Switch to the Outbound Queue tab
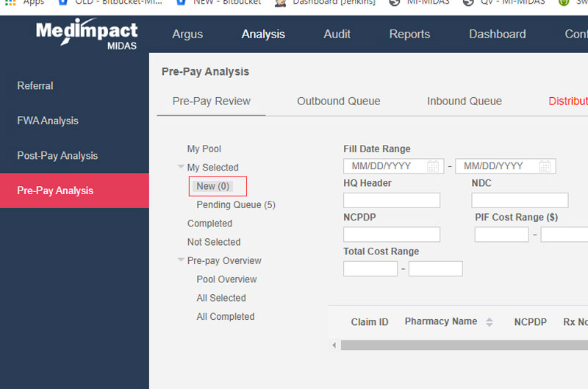Image resolution: width=588 pixels, height=389 pixels. (x=339, y=101)
